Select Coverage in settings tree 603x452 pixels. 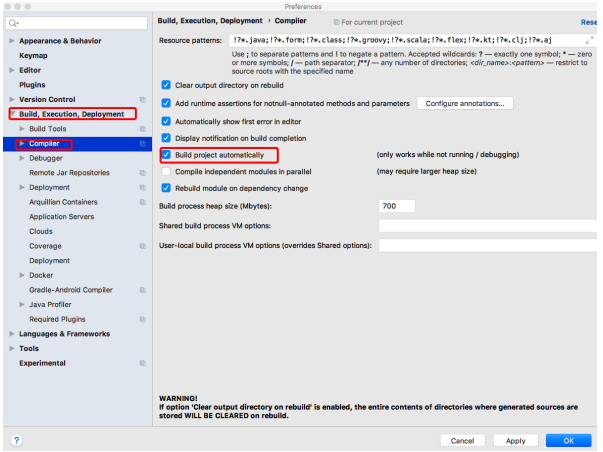click(x=45, y=246)
